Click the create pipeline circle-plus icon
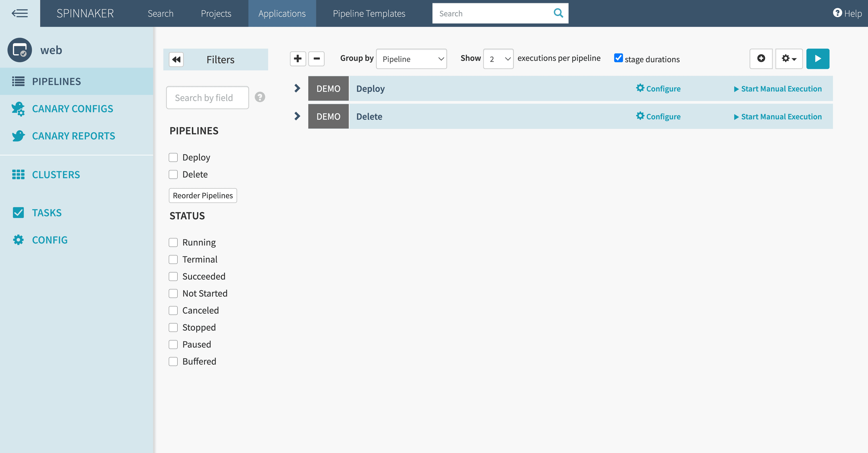The height and width of the screenshot is (453, 868). pyautogui.click(x=761, y=59)
